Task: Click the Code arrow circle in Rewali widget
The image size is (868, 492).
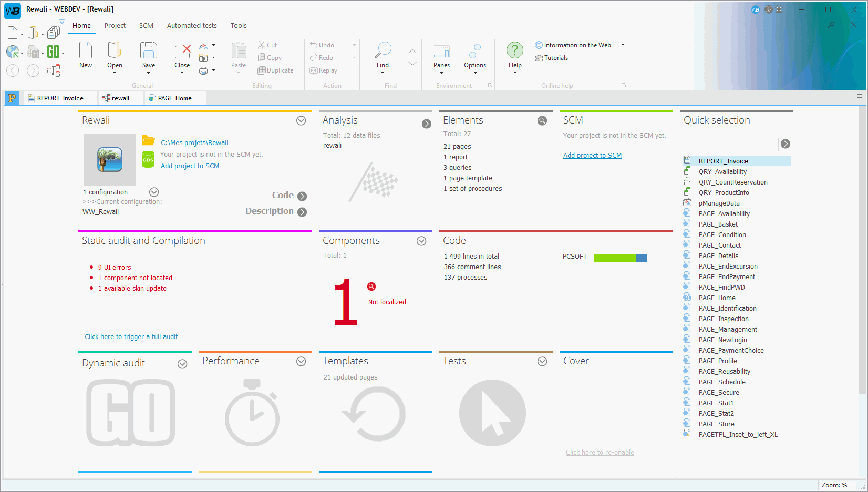Action: [x=302, y=196]
